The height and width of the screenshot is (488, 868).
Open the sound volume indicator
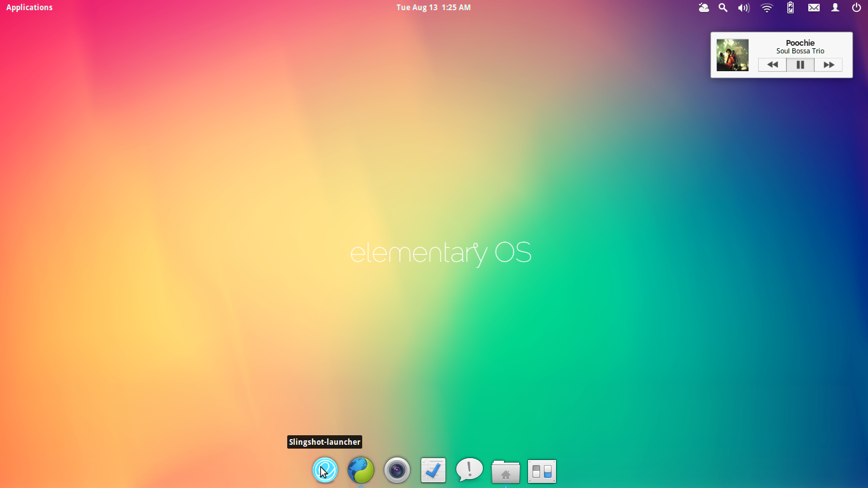pyautogui.click(x=743, y=8)
